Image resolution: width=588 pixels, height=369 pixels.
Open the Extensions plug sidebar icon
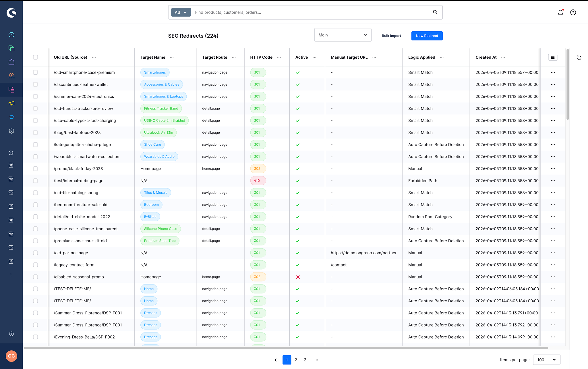click(11, 117)
